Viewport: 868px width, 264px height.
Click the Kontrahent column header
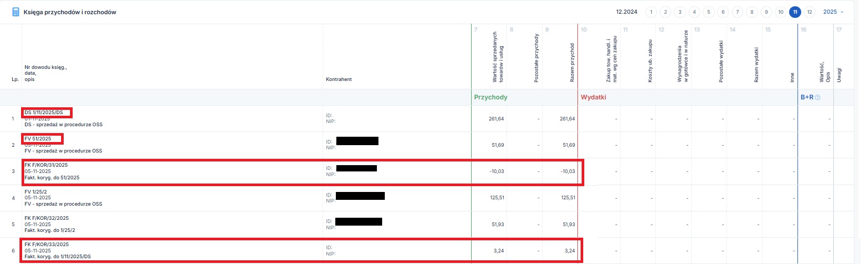pyautogui.click(x=339, y=79)
